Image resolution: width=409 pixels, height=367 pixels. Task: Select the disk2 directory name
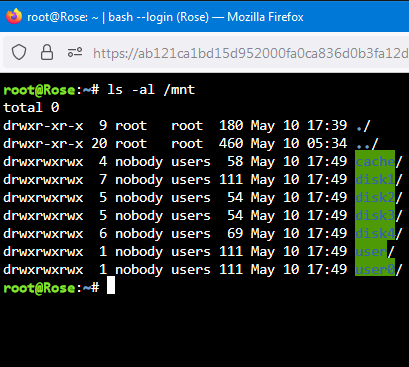pyautogui.click(x=375, y=198)
